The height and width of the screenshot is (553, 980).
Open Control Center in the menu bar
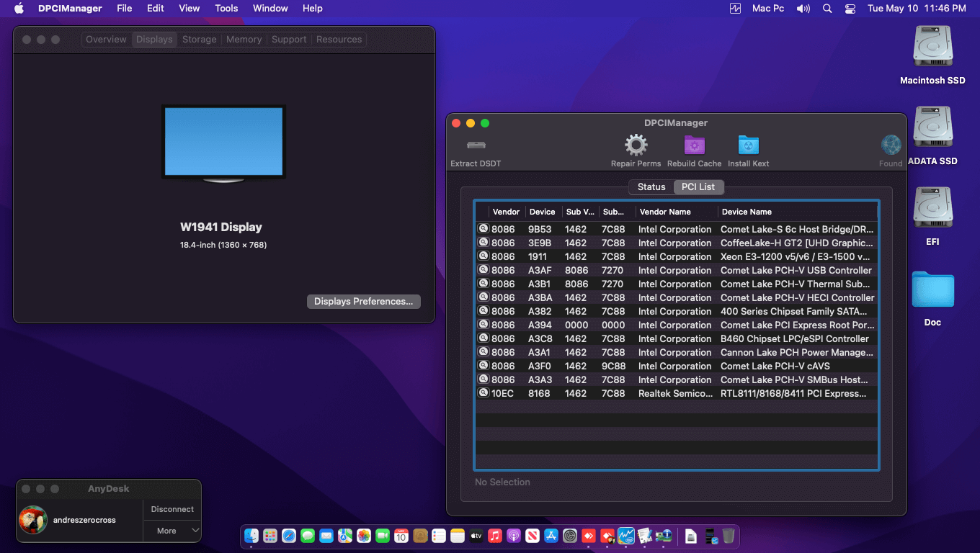pyautogui.click(x=850, y=9)
